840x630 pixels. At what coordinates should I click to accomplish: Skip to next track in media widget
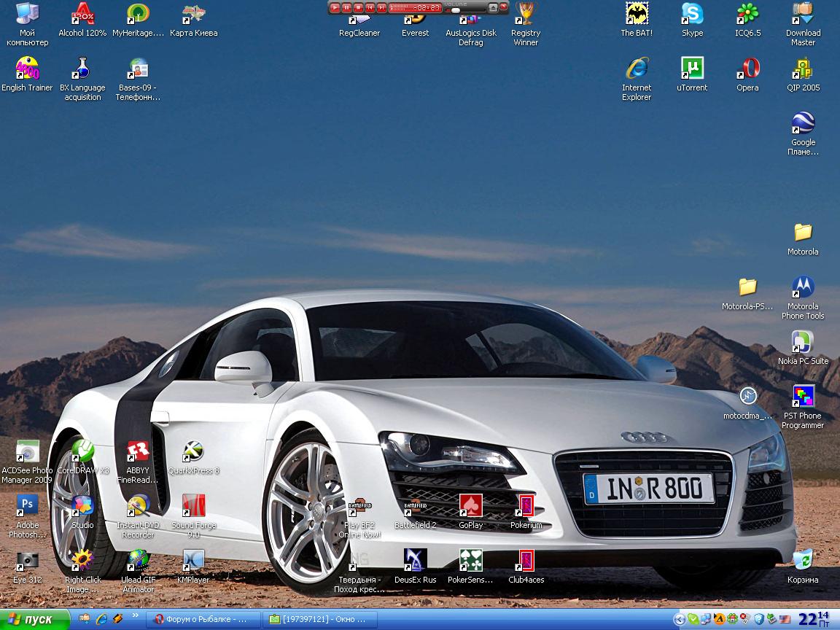point(381,7)
